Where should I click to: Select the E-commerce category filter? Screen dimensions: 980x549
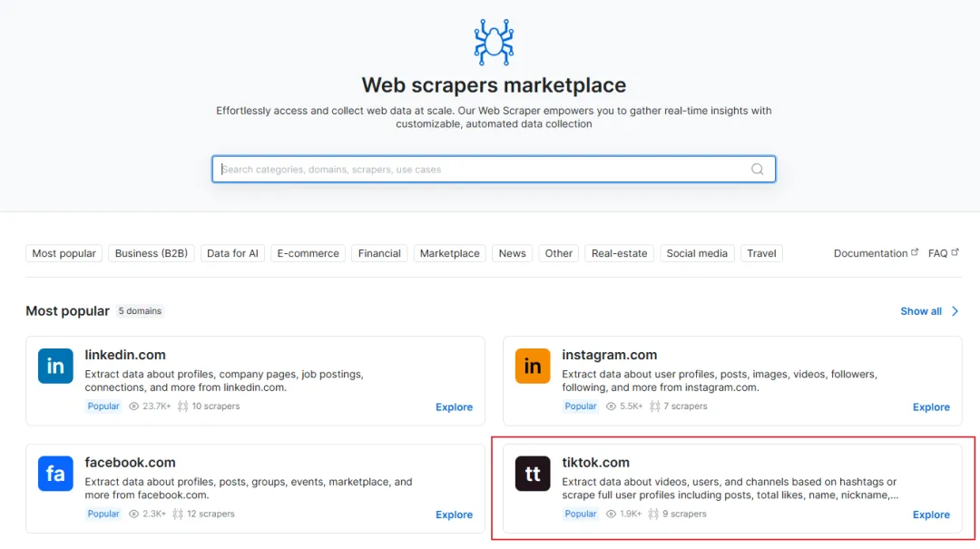pyautogui.click(x=309, y=253)
